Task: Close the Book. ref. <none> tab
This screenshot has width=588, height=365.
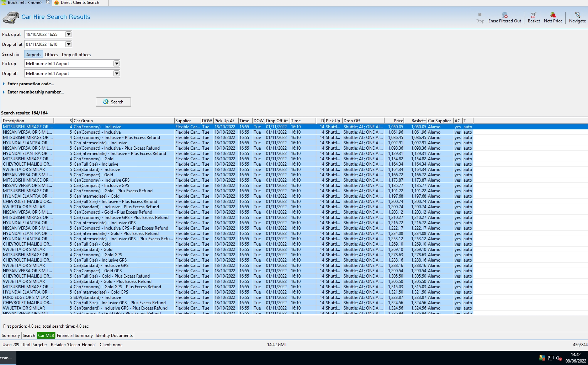Action: click(48, 2)
